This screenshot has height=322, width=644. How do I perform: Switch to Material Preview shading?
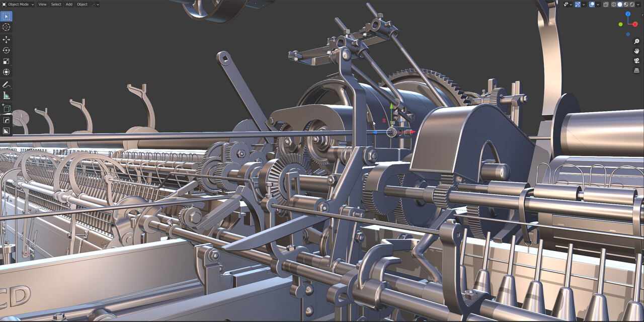point(626,5)
